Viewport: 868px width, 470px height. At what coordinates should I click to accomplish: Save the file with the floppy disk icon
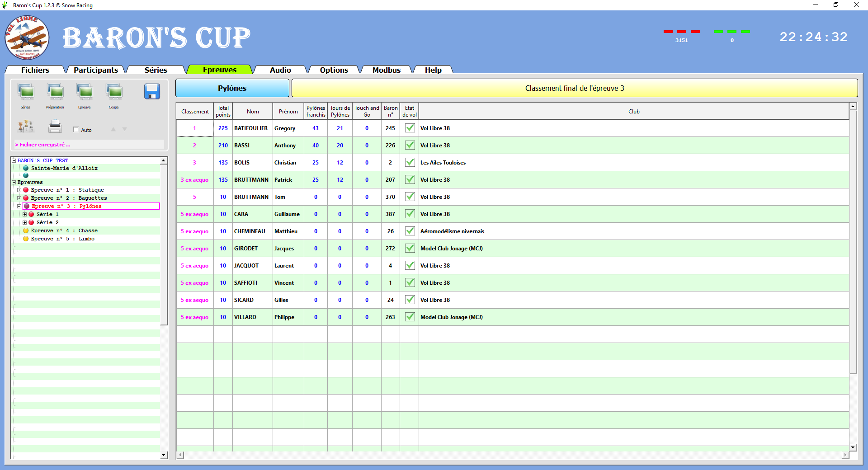click(152, 92)
